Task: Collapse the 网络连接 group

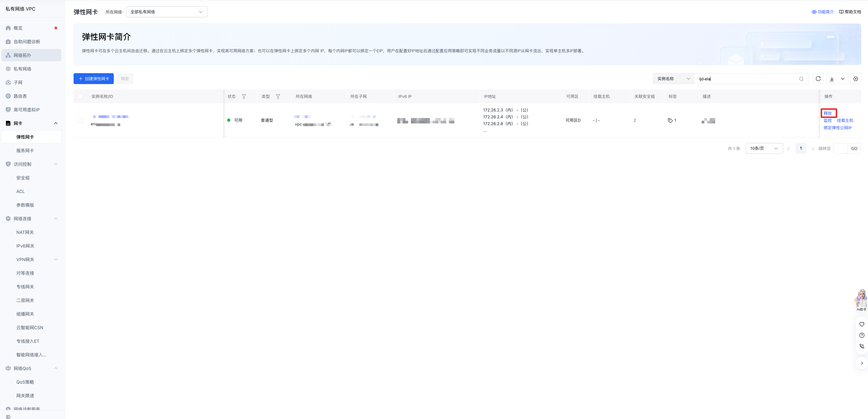Action: [56, 219]
